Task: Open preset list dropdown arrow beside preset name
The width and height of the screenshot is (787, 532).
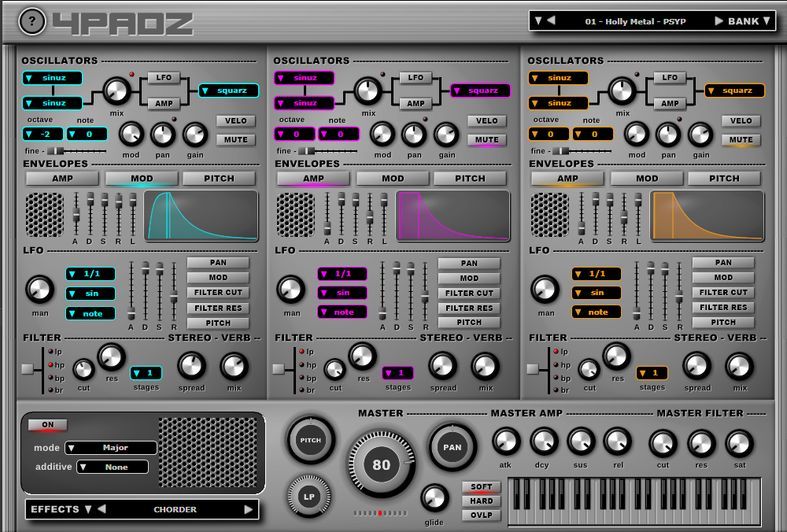Action: pos(538,20)
